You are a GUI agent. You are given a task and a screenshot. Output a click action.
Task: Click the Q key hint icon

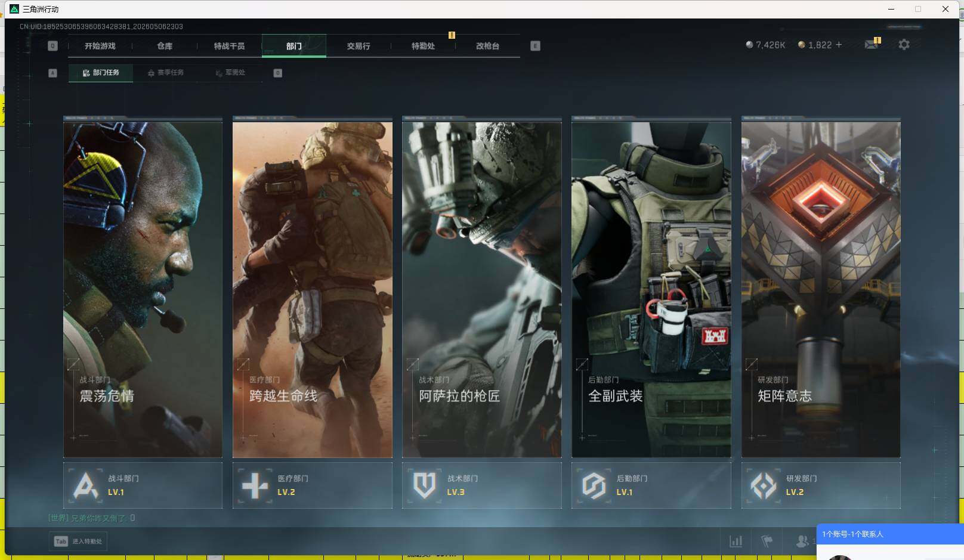coord(52,46)
